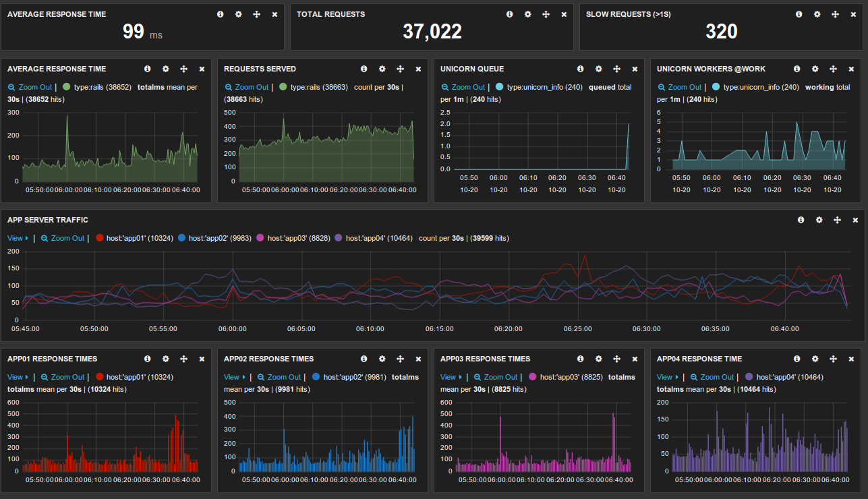The width and height of the screenshot is (868, 499).
Task: Click move icon on Slow Requests panel
Action: [836, 14]
